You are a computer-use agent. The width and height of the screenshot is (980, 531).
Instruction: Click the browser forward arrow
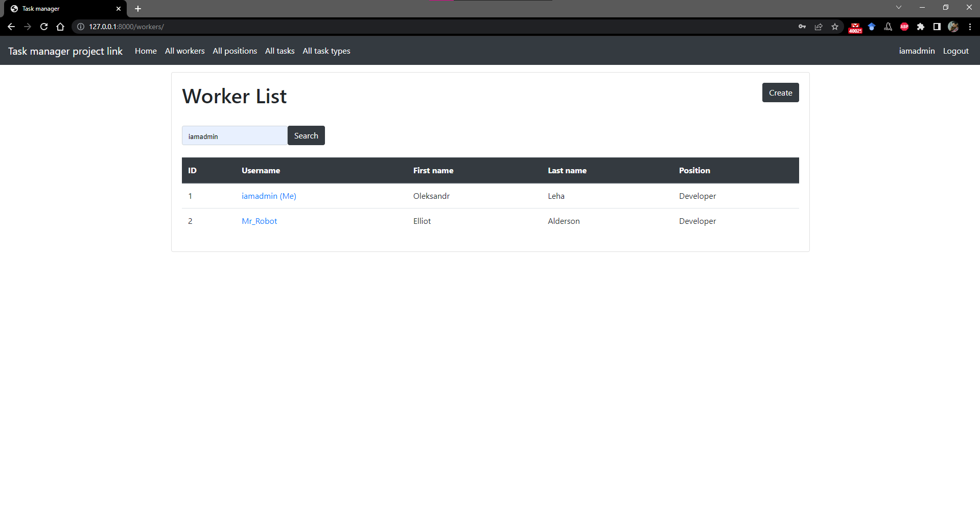(28, 27)
